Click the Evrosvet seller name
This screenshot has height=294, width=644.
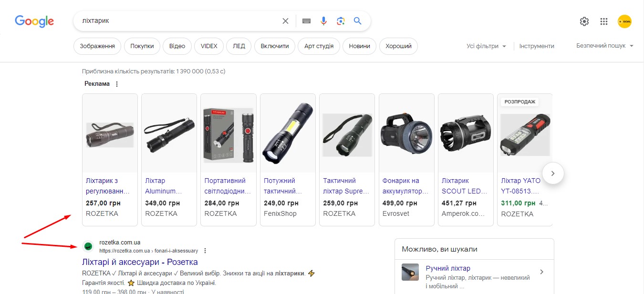pos(396,213)
